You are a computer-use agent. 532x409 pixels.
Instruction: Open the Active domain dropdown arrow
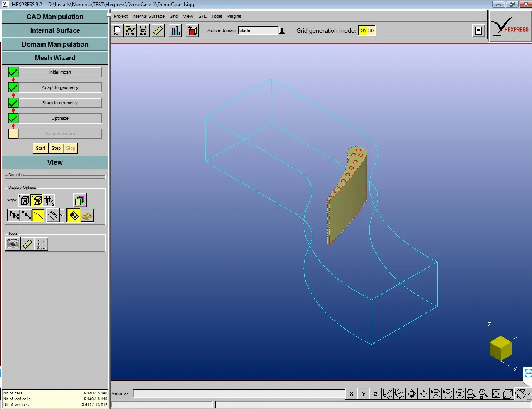(x=282, y=31)
